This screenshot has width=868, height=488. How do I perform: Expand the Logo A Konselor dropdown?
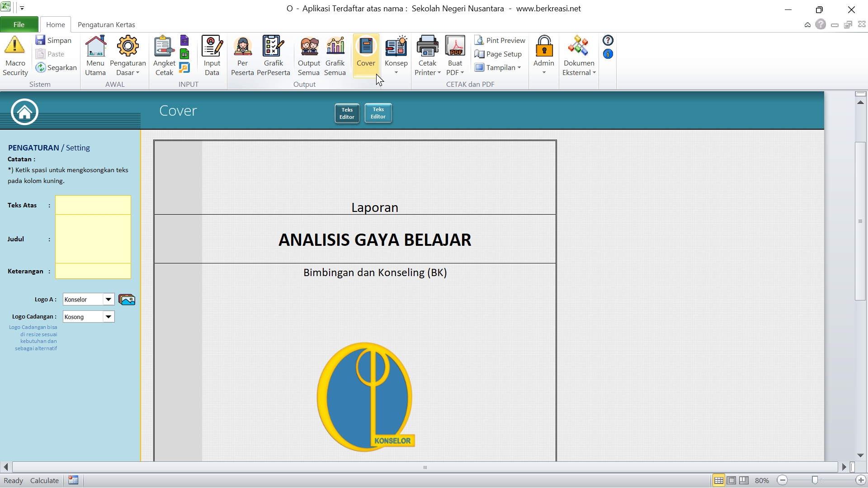(108, 300)
